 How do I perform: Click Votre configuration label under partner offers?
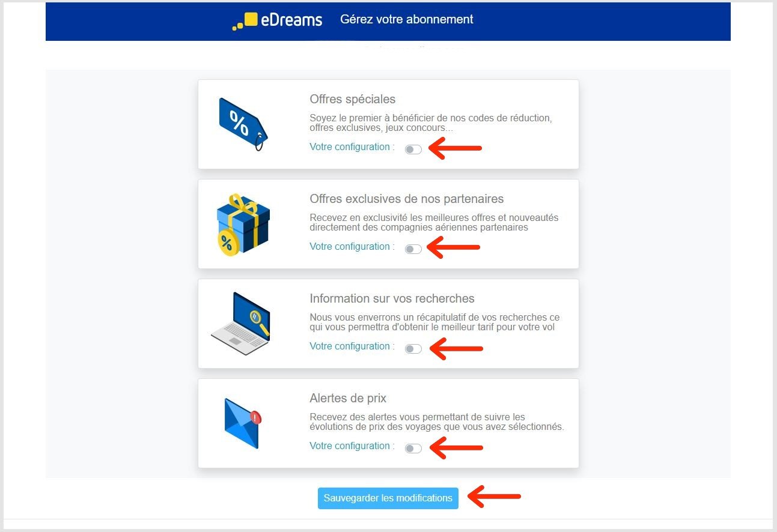point(352,247)
